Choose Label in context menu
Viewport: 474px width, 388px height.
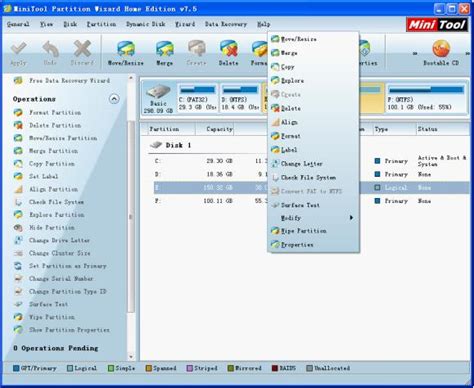313,150
